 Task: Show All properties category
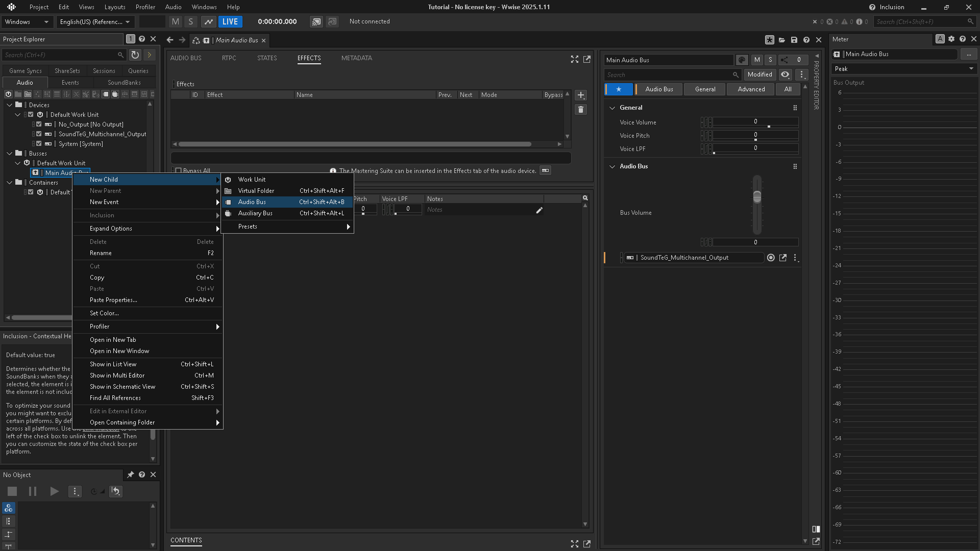pyautogui.click(x=788, y=89)
